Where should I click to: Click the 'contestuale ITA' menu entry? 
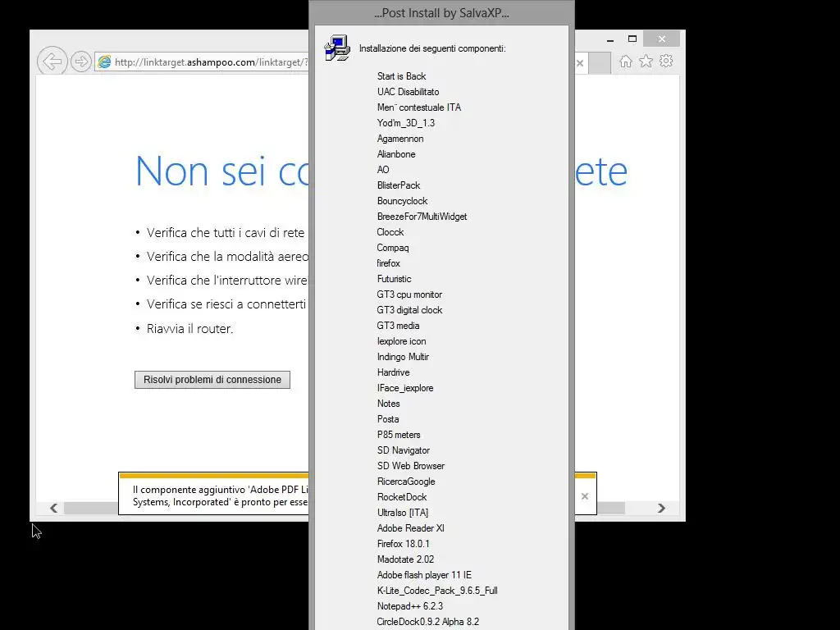click(418, 107)
